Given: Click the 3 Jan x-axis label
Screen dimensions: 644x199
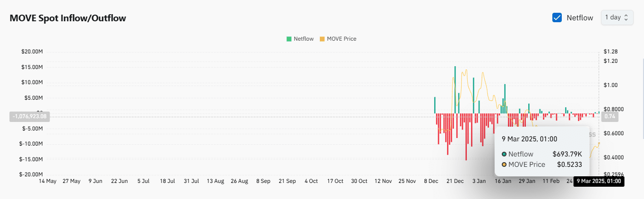Looking at the screenshot, I should click(479, 181).
